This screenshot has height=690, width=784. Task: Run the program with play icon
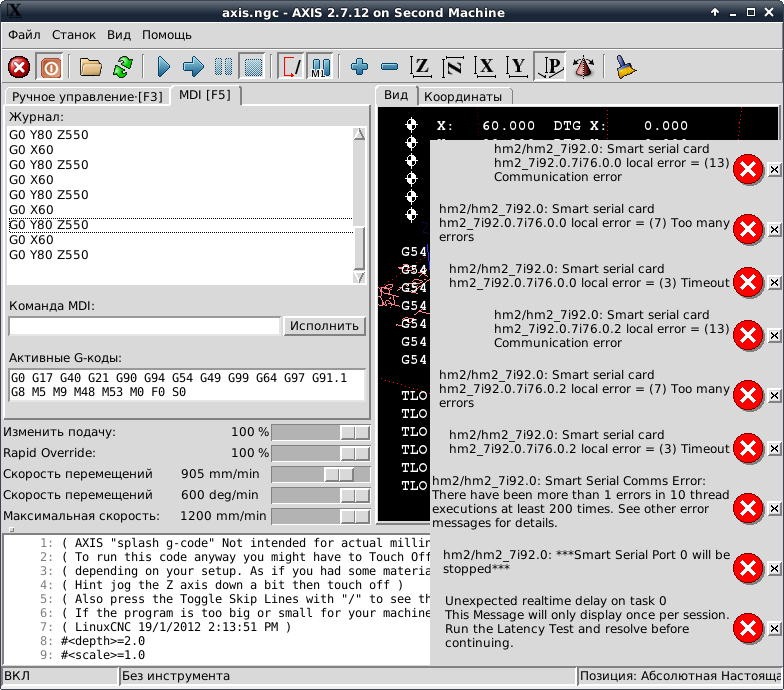click(x=164, y=67)
